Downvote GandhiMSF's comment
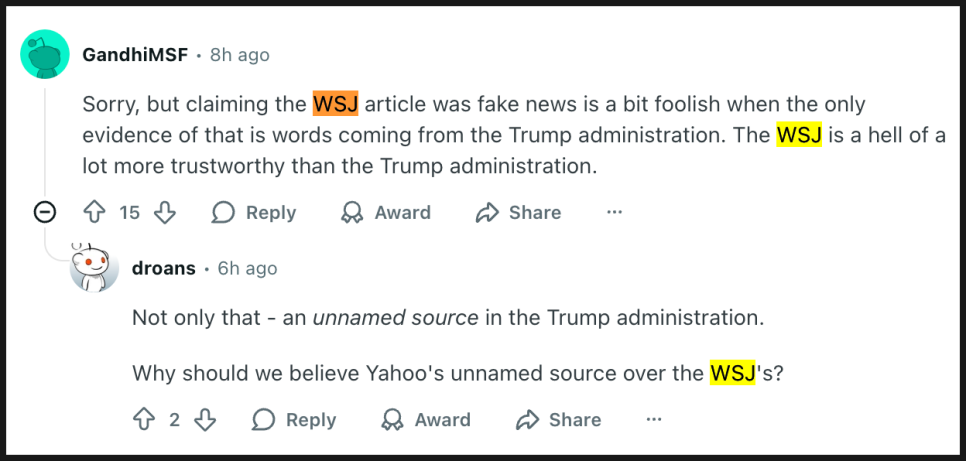Image resolution: width=966 pixels, height=461 pixels. (x=166, y=212)
